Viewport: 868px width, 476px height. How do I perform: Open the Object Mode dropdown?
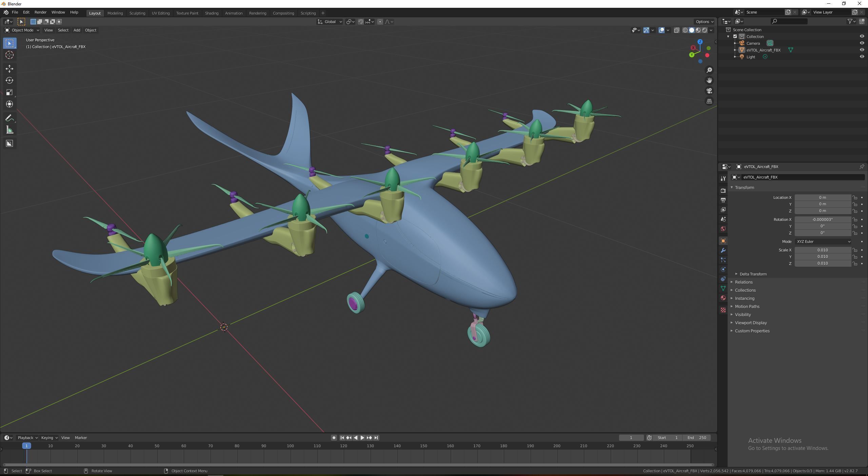[x=22, y=30]
